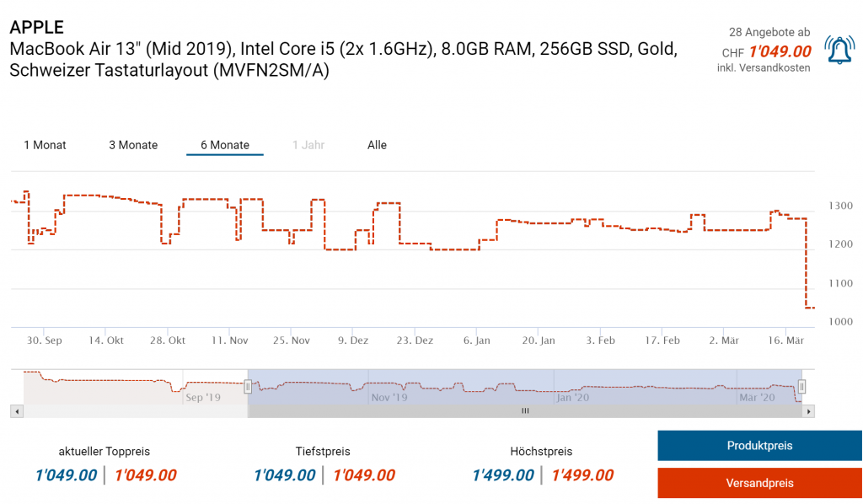Image resolution: width=863 pixels, height=504 pixels.
Task: Click the Sep '19 navigator label
Action: pyautogui.click(x=203, y=397)
